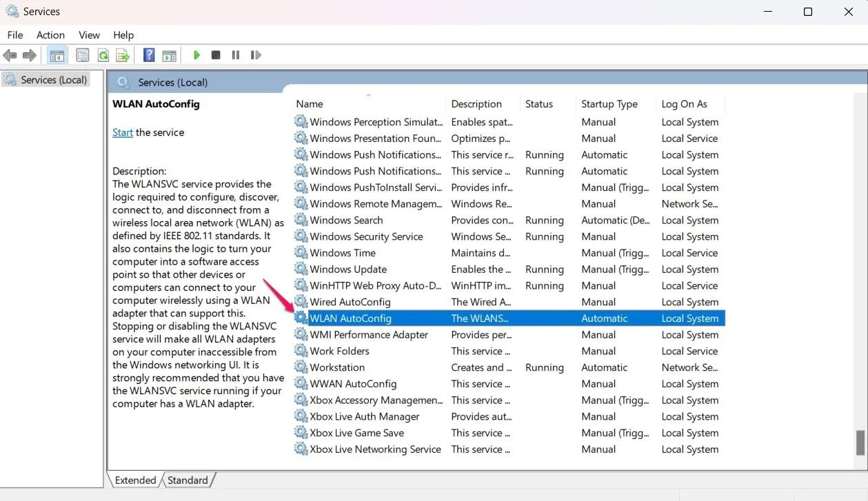Click the vertical scrollbar thumb of the services list
This screenshot has height=501, width=868.
860,442
